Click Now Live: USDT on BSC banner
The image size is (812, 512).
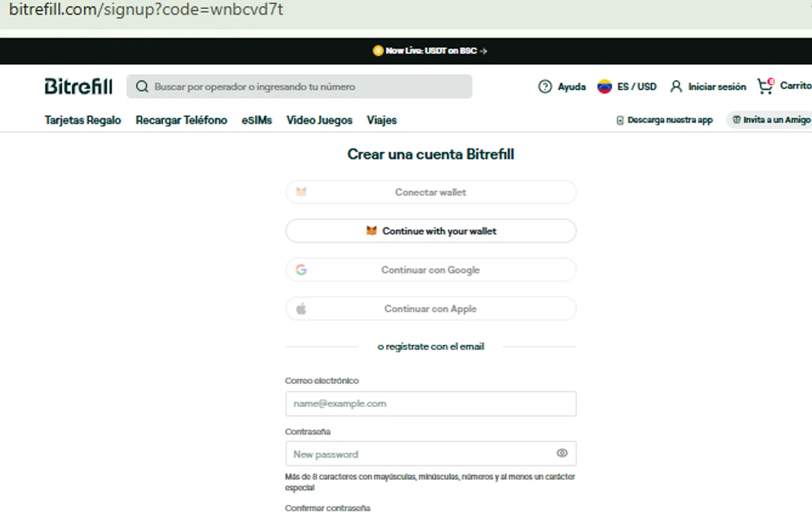[430, 51]
